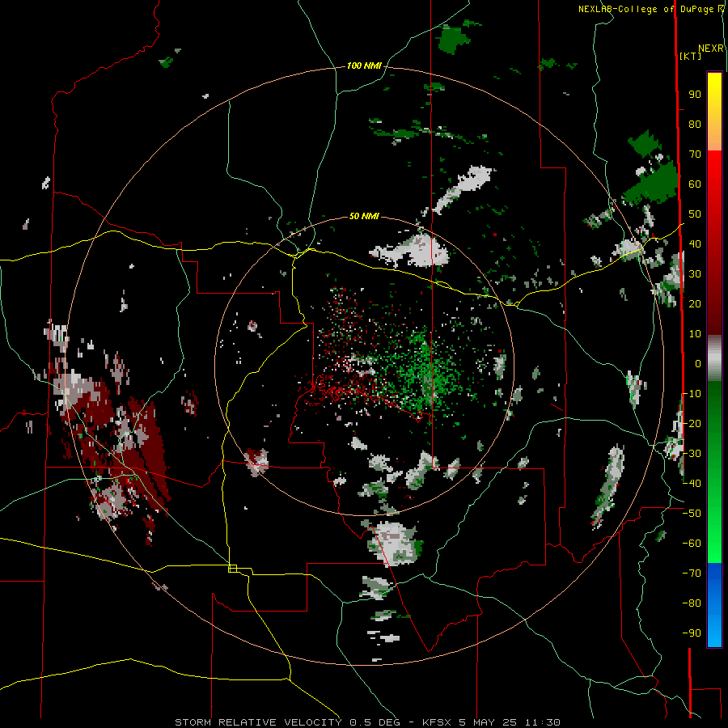Pick the light blue segment near -90

[x=714, y=632]
